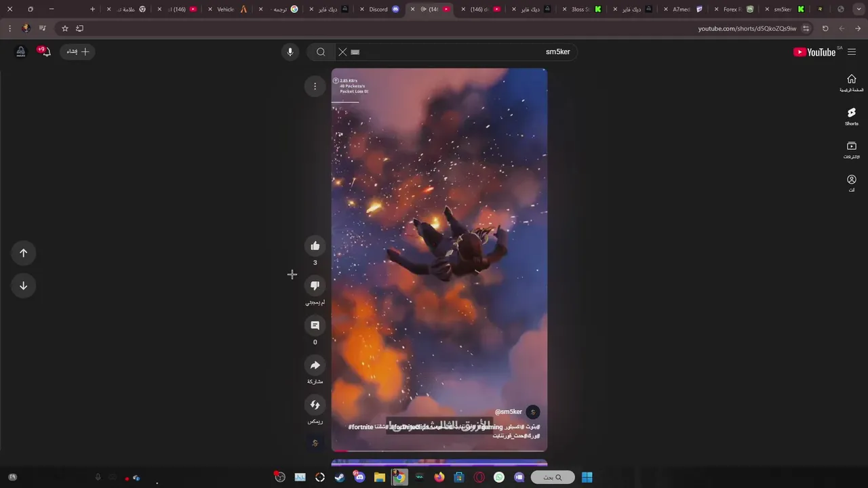Open the sm5ker channel avatar on video
Screen dimensions: 868x488
pos(533,412)
